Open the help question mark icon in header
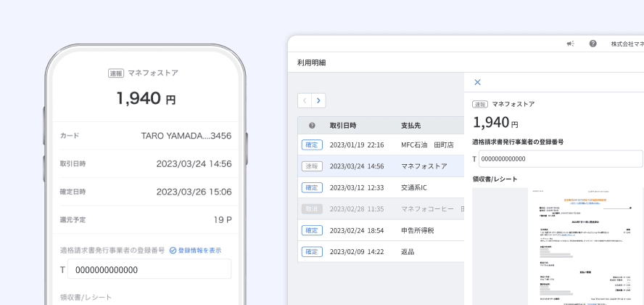 tap(593, 44)
